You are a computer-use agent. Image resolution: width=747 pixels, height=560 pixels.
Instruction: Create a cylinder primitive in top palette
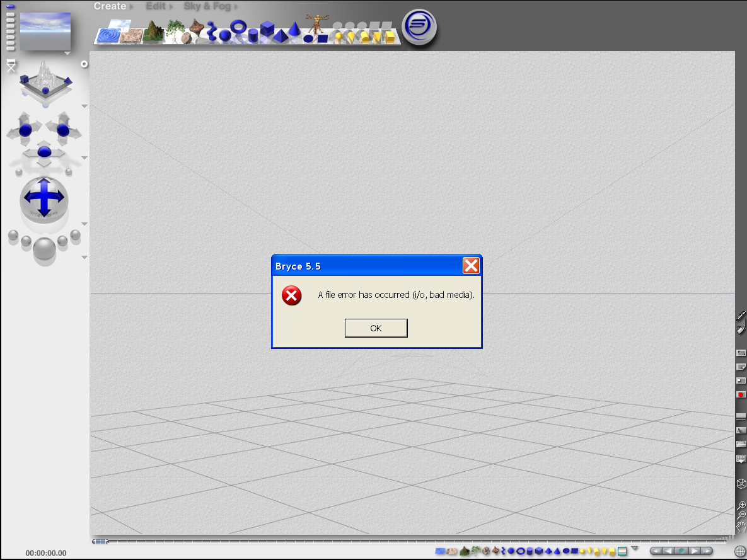[253, 36]
